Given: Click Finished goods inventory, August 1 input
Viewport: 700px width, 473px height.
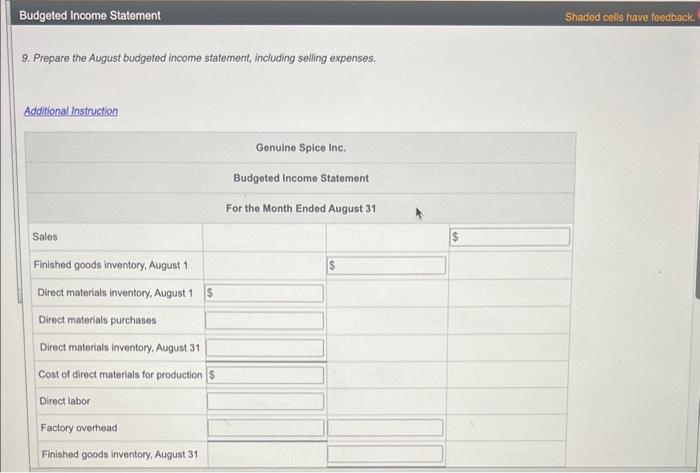Looking at the screenshot, I should (x=387, y=266).
